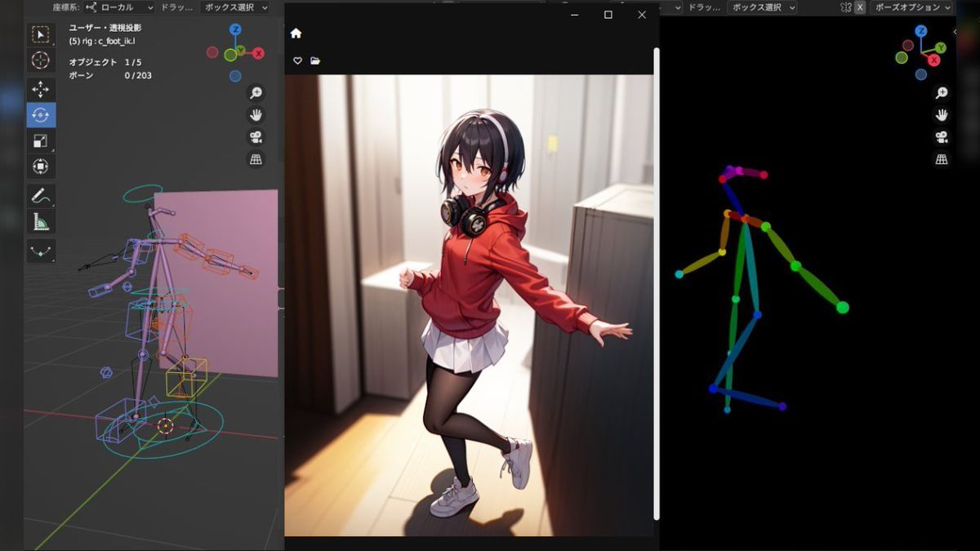This screenshot has height=551, width=980.
Task: Click the image viewer vertical scrollbar
Action: point(657,283)
